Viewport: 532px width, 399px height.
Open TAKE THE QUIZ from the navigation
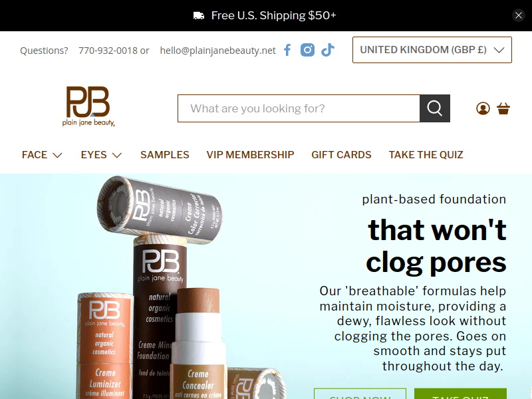pos(426,155)
